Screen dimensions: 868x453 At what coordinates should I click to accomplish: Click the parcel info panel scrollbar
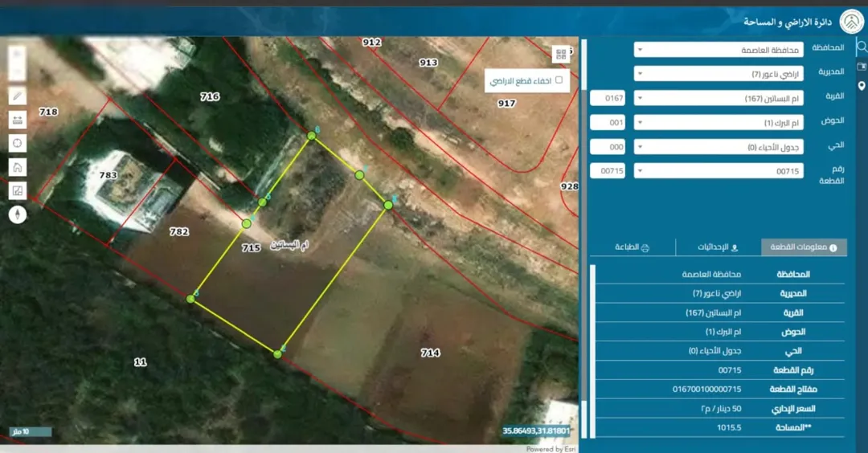[x=593, y=352]
